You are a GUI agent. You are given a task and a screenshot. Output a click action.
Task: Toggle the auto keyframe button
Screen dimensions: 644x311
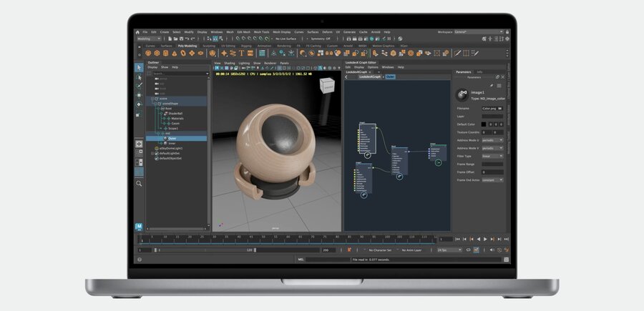click(x=477, y=250)
